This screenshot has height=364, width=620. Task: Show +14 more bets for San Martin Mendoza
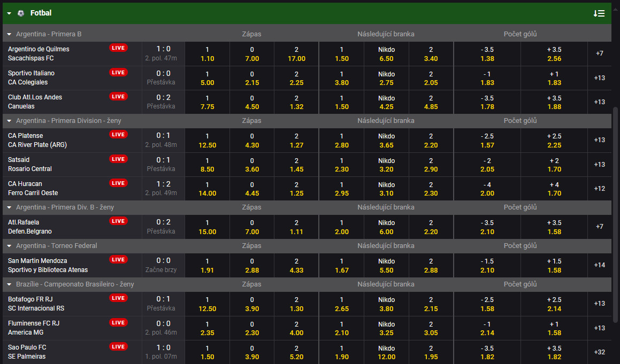[x=600, y=265]
